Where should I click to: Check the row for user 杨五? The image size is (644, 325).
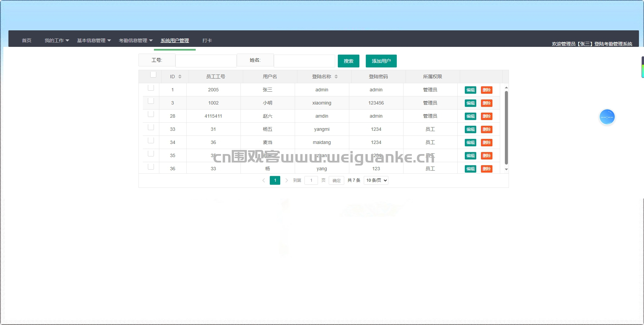point(151,127)
